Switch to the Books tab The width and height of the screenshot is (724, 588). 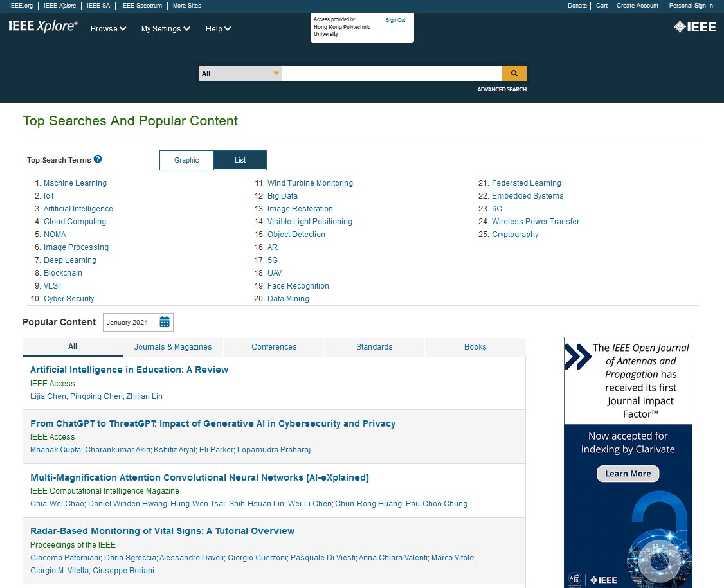coord(475,347)
